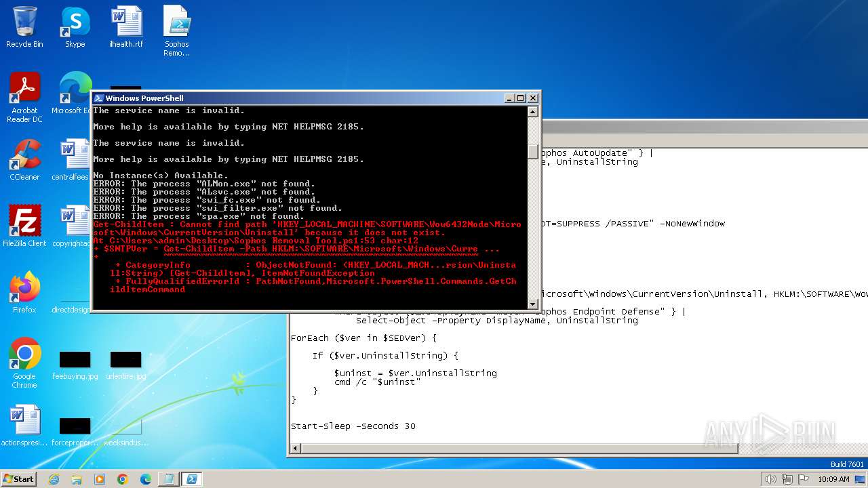This screenshot has height=488, width=868.
Task: Open Internet Explorer from the taskbar
Action: pyautogui.click(x=54, y=479)
